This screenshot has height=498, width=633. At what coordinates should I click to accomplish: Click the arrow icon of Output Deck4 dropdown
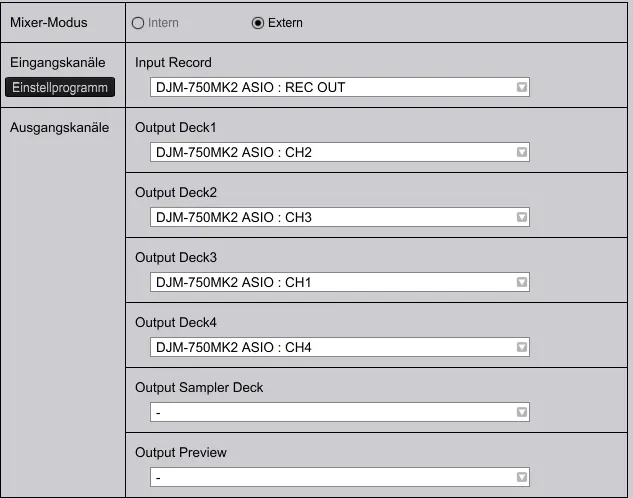coord(521,347)
